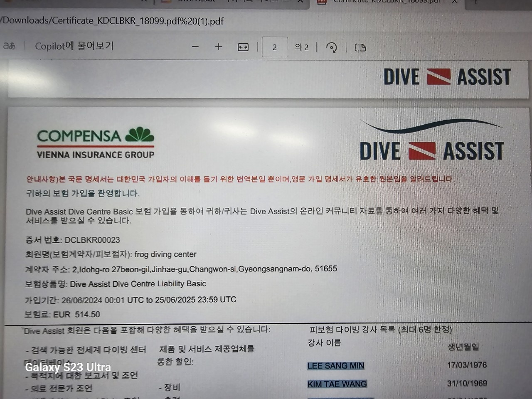
Task: Click member name frog diving center
Action: tap(165, 254)
